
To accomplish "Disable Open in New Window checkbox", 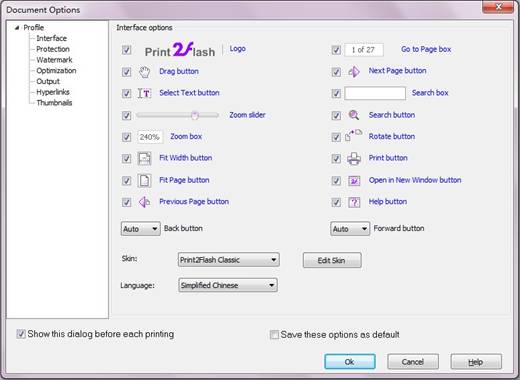I will pos(336,181).
